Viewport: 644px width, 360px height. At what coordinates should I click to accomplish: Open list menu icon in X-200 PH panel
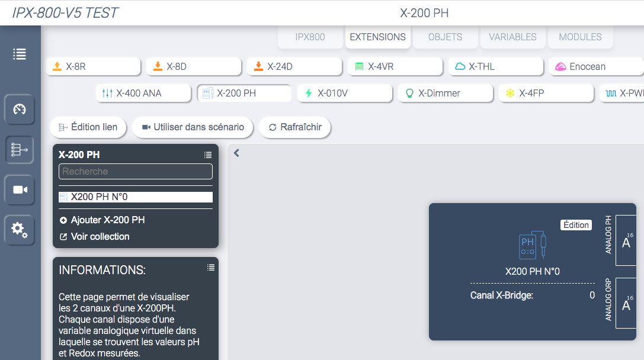(x=208, y=155)
